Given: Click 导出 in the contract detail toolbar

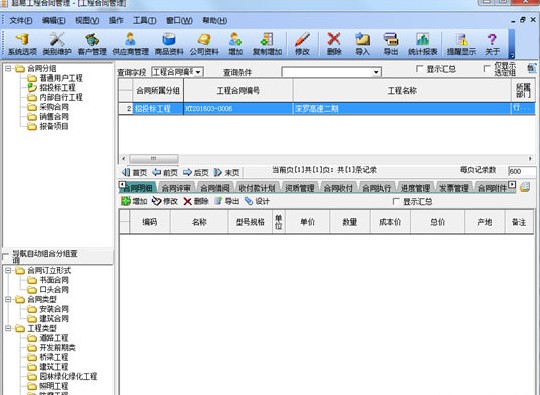Looking at the screenshot, I should click(227, 201).
